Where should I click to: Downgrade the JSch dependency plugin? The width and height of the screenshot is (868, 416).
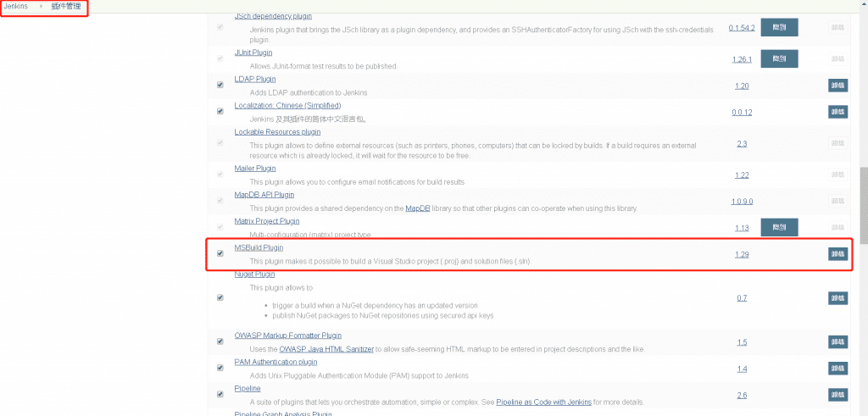tap(779, 27)
